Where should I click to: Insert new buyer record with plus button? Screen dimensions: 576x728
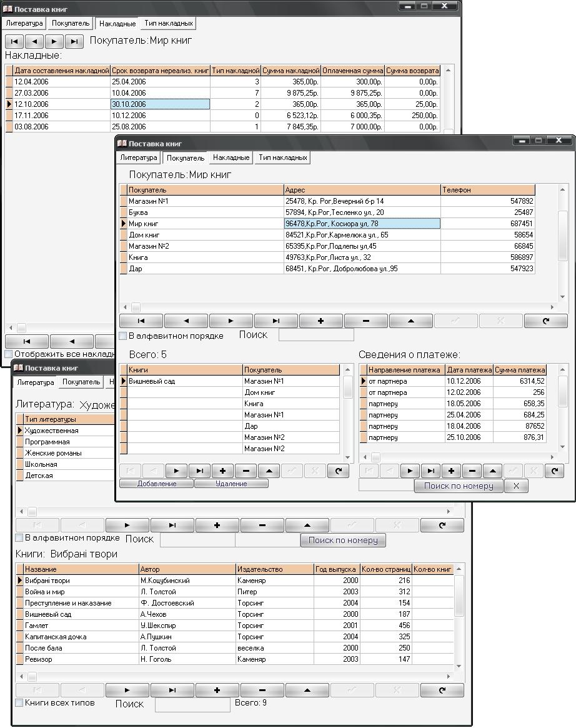tap(320, 321)
